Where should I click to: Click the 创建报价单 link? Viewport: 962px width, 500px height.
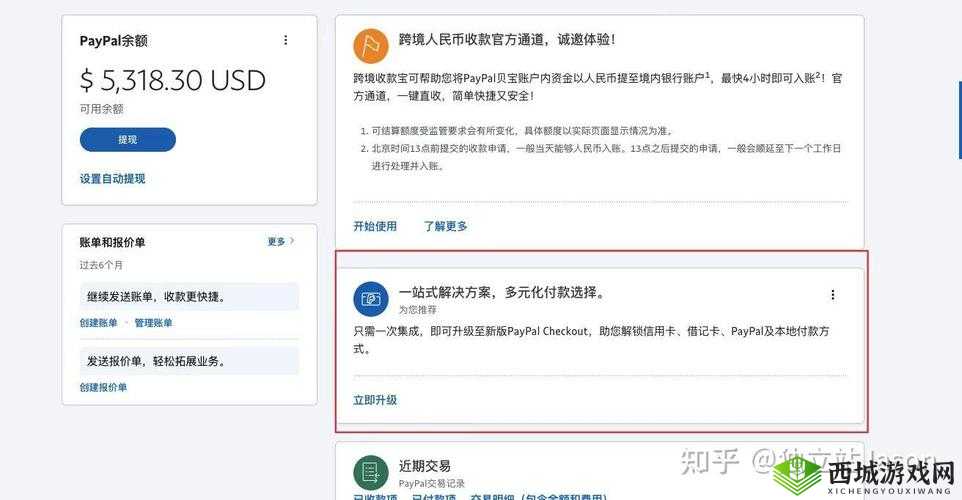(103, 387)
